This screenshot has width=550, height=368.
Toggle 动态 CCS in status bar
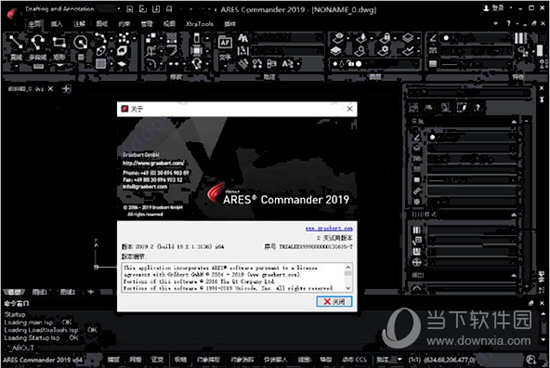click(354, 360)
